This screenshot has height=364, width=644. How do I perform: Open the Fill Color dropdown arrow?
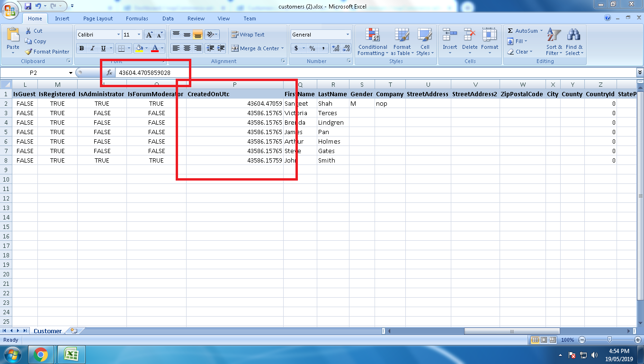pyautogui.click(x=145, y=48)
